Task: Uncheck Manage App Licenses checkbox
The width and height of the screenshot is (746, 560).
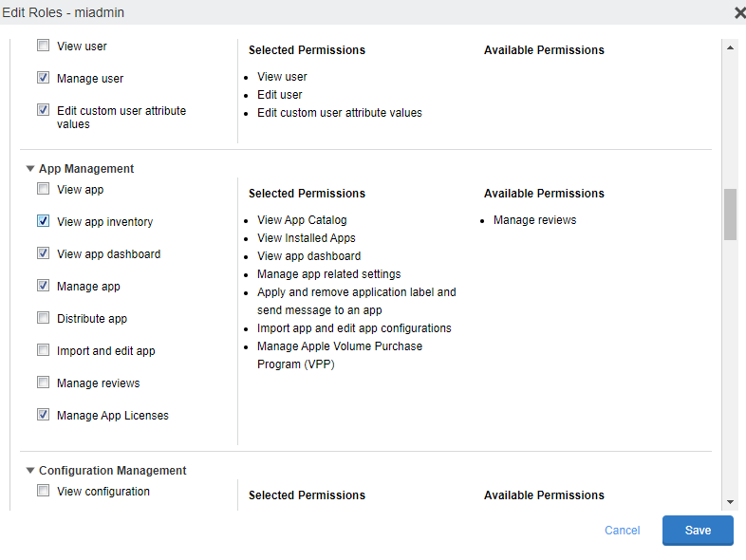Action: click(43, 415)
